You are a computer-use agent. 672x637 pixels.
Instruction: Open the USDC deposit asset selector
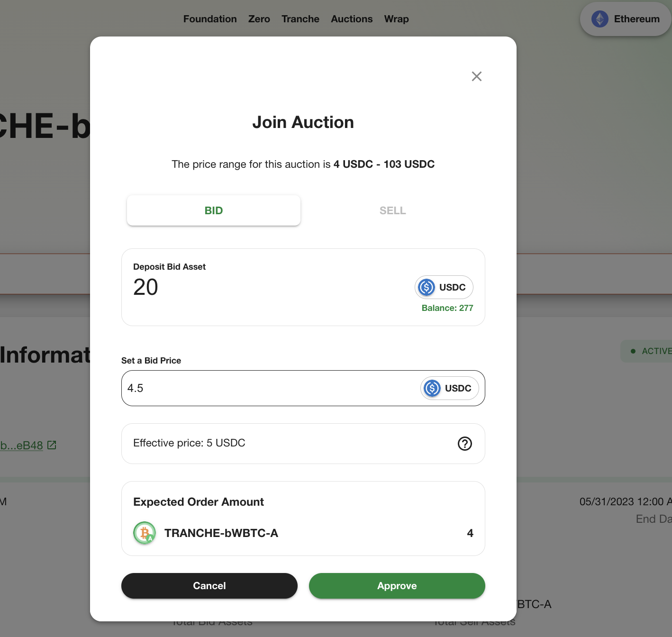click(x=444, y=287)
